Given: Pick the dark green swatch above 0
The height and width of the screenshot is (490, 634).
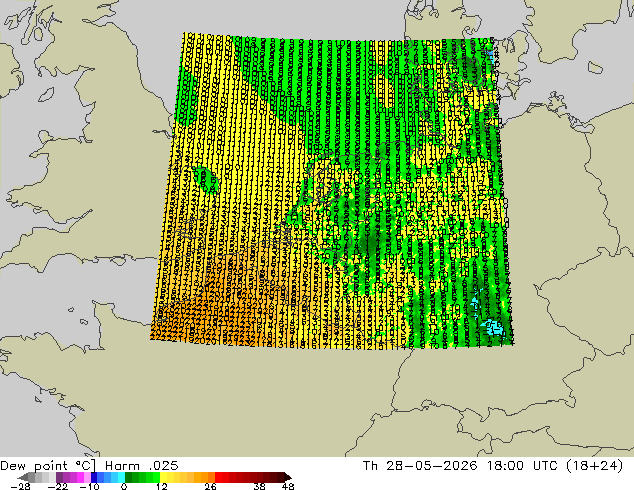Looking at the screenshot, I should click(129, 477).
